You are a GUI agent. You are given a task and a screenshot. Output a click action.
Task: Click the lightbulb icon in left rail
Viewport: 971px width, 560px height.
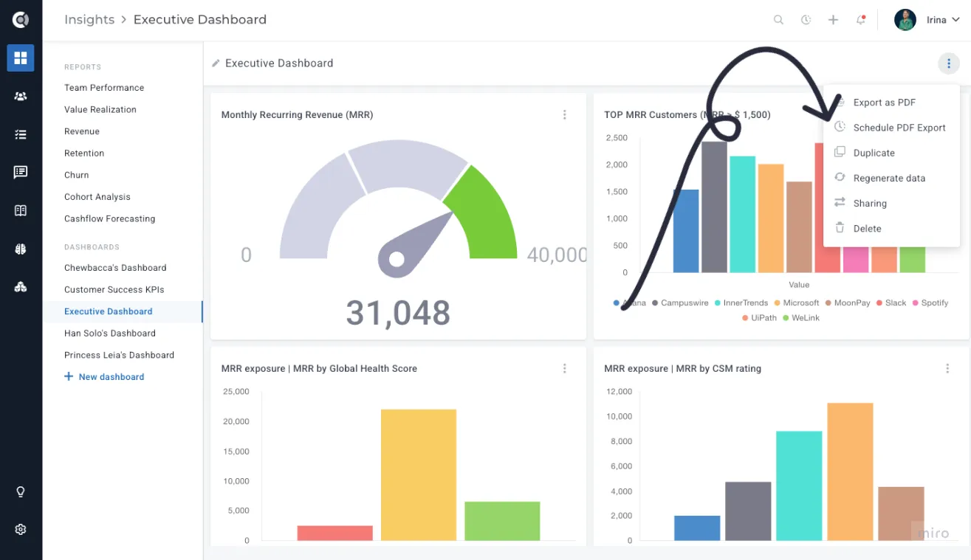point(21,491)
